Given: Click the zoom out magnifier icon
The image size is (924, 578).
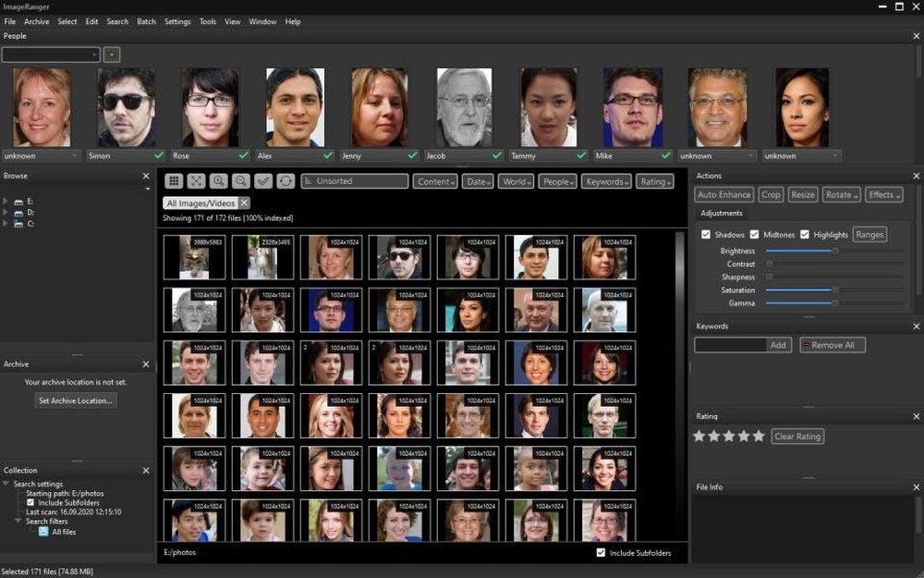Looking at the screenshot, I should coord(241,181).
